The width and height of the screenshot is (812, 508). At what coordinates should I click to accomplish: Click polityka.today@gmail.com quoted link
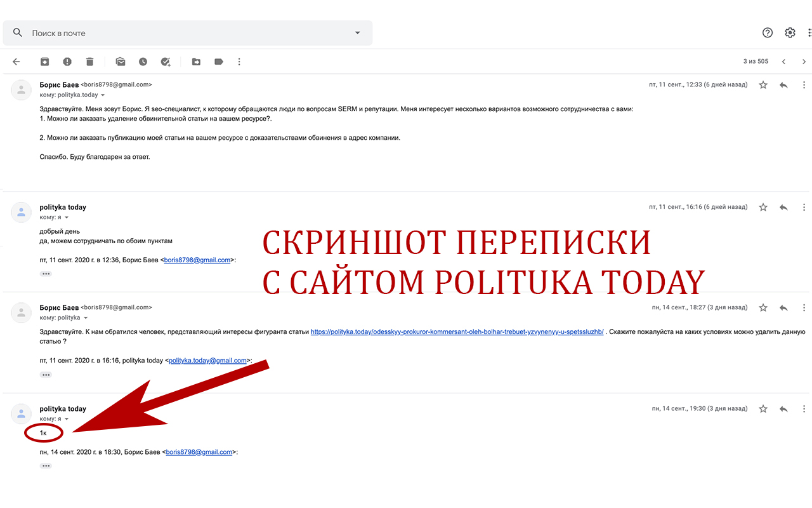pos(207,361)
